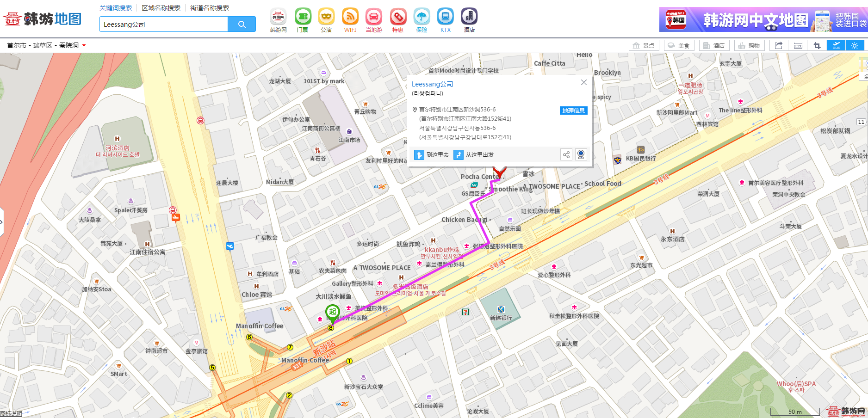Click the 地理信息 button in popup

click(x=574, y=111)
